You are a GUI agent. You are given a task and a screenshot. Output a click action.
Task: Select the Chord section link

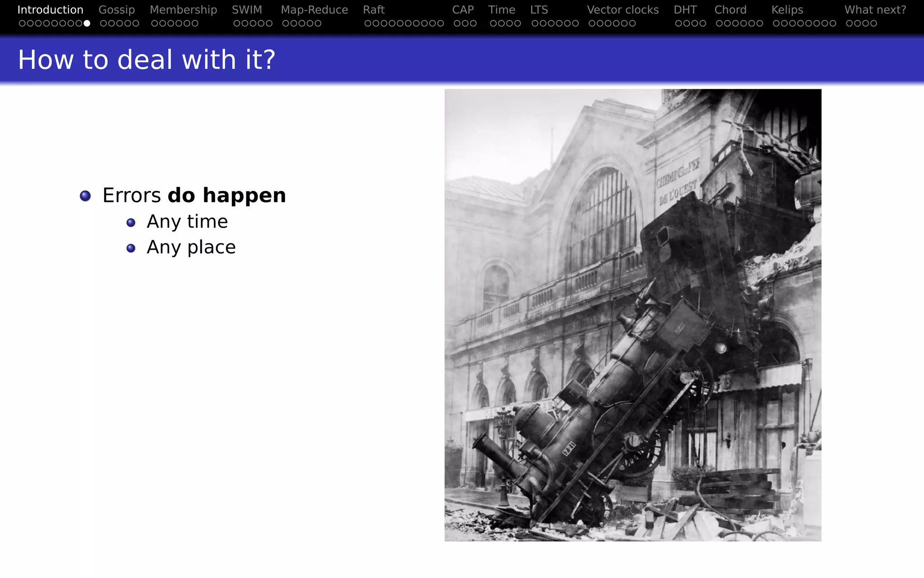[730, 9]
